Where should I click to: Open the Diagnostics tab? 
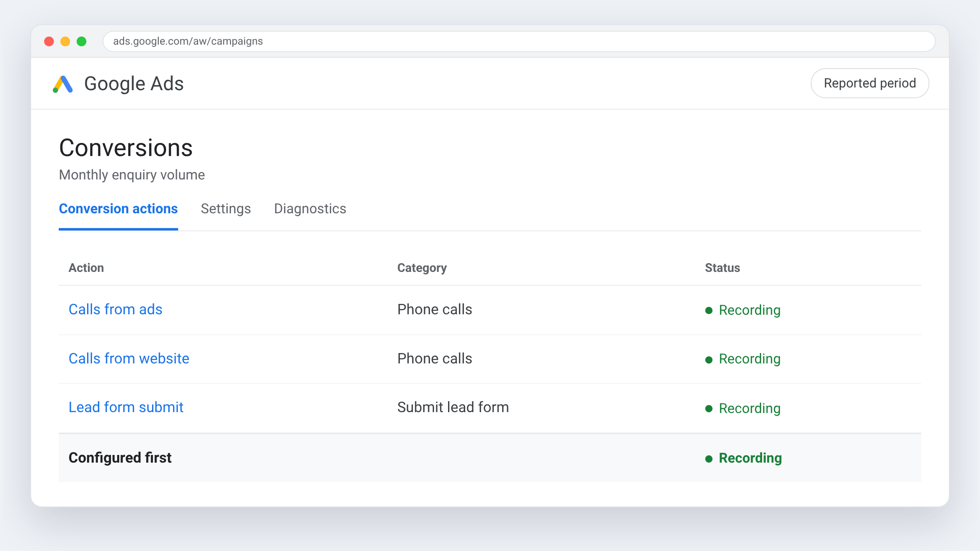[x=310, y=209]
